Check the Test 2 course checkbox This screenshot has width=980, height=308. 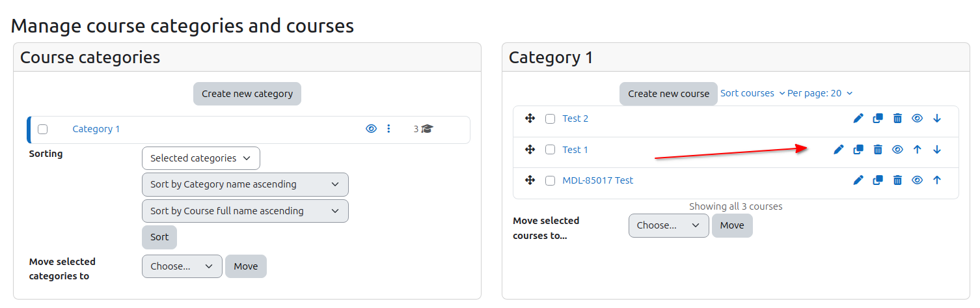pos(551,119)
